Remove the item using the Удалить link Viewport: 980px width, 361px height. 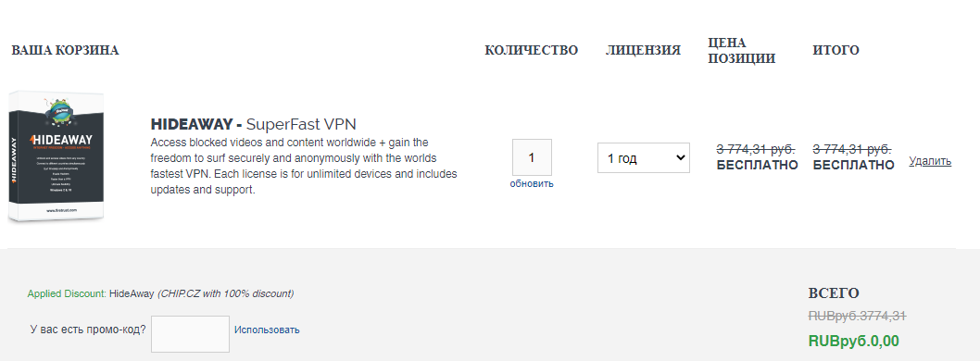click(930, 161)
